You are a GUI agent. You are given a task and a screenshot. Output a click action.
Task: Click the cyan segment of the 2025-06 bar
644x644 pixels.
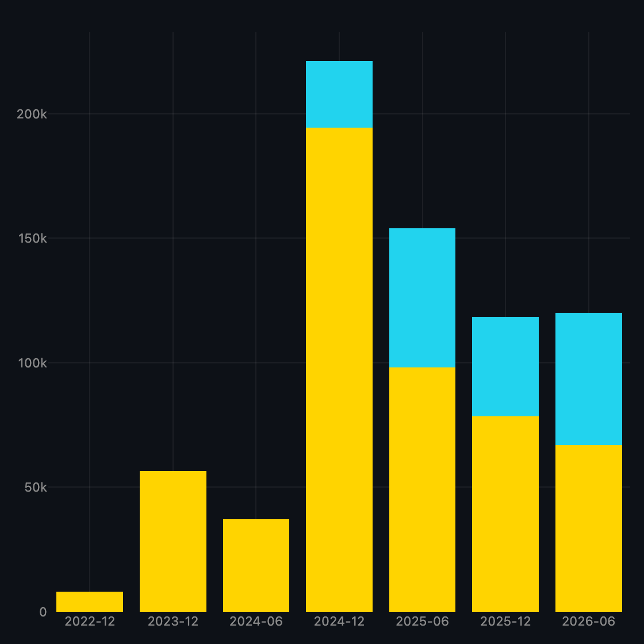[422, 298]
